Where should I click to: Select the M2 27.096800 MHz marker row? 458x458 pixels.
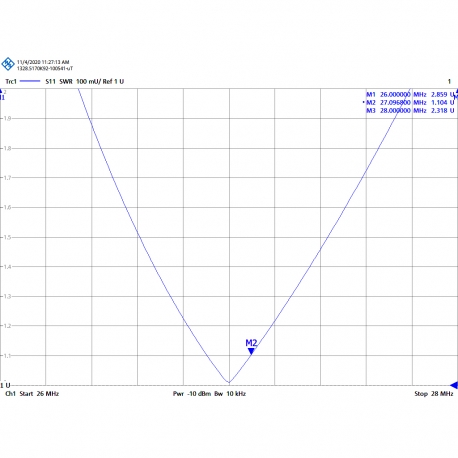[409, 103]
